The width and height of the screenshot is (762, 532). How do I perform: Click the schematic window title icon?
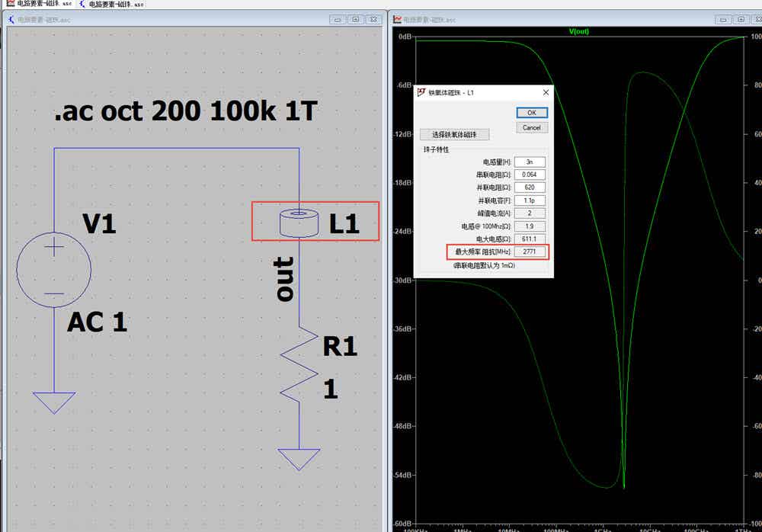(11, 20)
